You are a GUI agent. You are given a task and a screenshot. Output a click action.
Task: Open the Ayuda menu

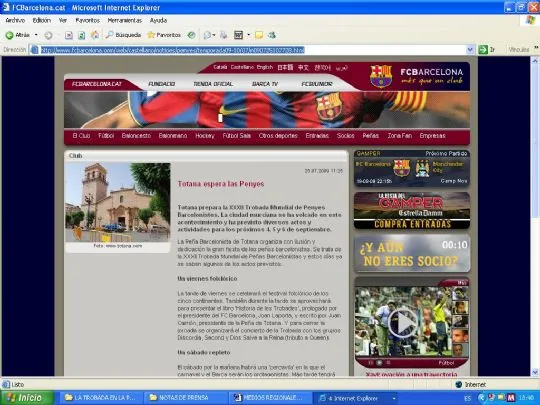click(158, 21)
